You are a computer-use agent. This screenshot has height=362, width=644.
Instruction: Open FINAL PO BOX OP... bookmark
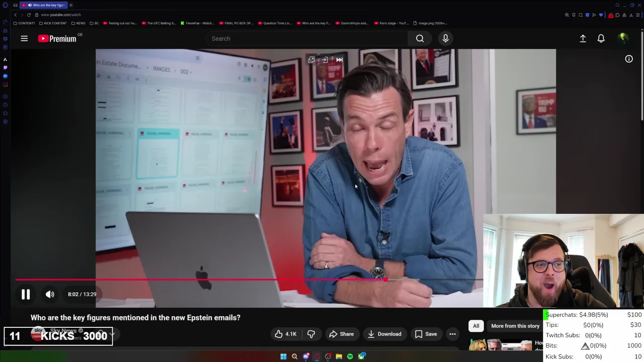[236, 23]
